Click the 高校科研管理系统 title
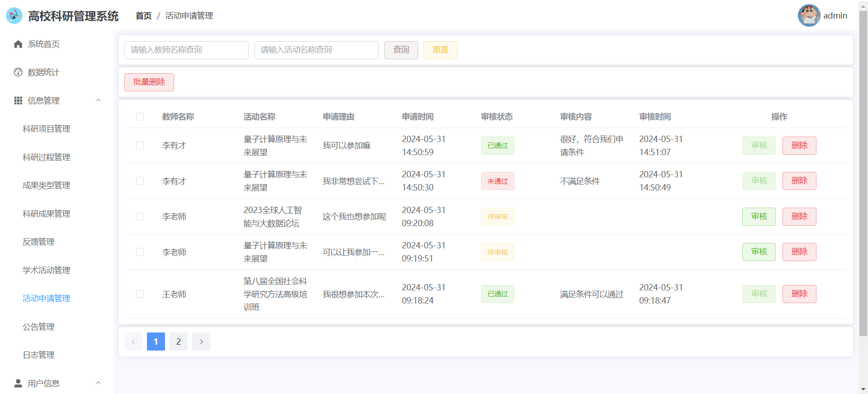868x394 pixels. [73, 16]
